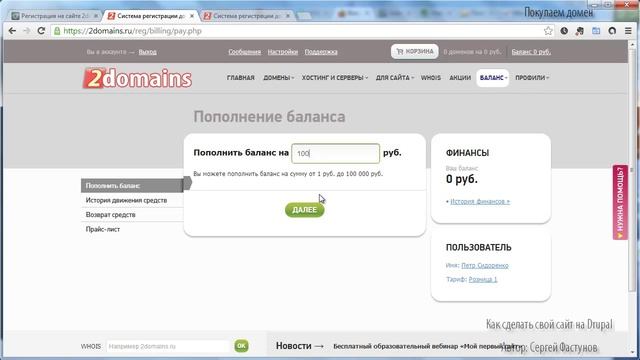Screen dimensions: 640x360
Task: Click the balance amount input field
Action: (336, 153)
